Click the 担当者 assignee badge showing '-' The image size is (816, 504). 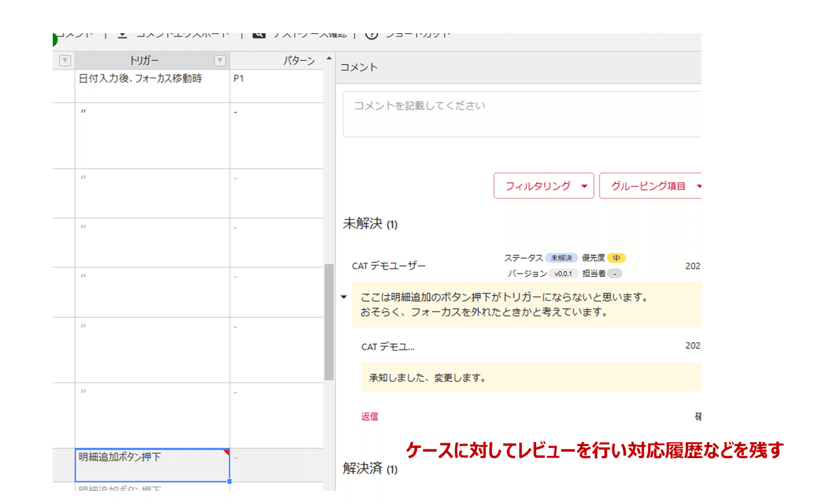pos(615,274)
